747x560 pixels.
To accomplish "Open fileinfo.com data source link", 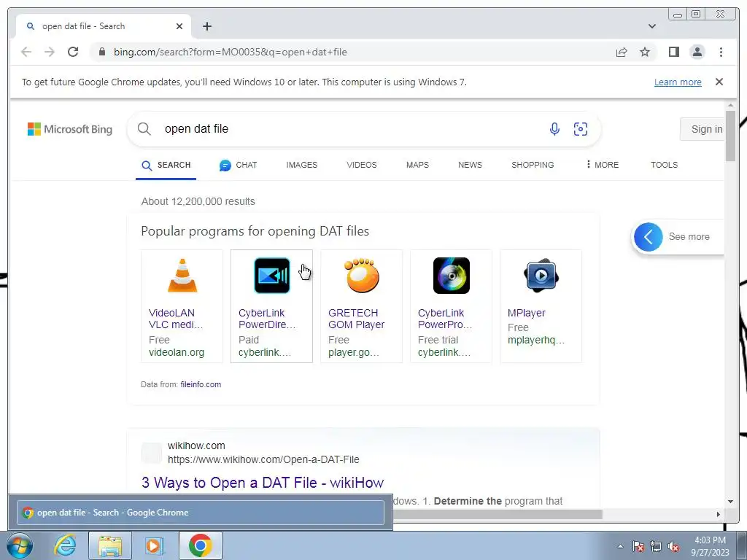I will point(201,384).
